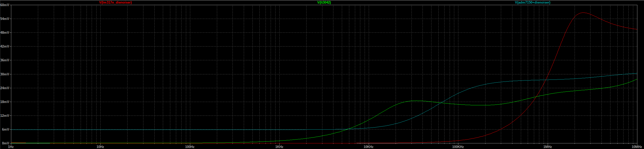Select the V(lm317n_dienoiser) trace label
The image size is (644, 149).
tap(115, 2)
